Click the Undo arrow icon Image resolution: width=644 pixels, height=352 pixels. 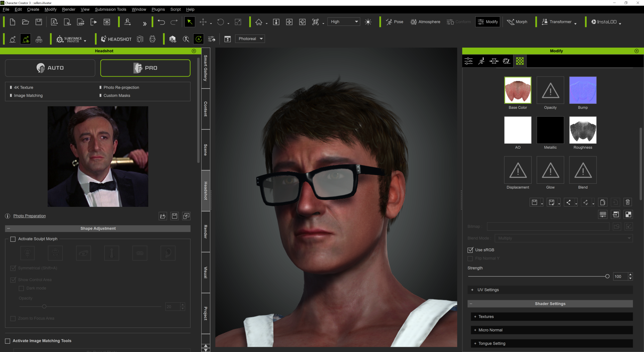[x=161, y=22]
